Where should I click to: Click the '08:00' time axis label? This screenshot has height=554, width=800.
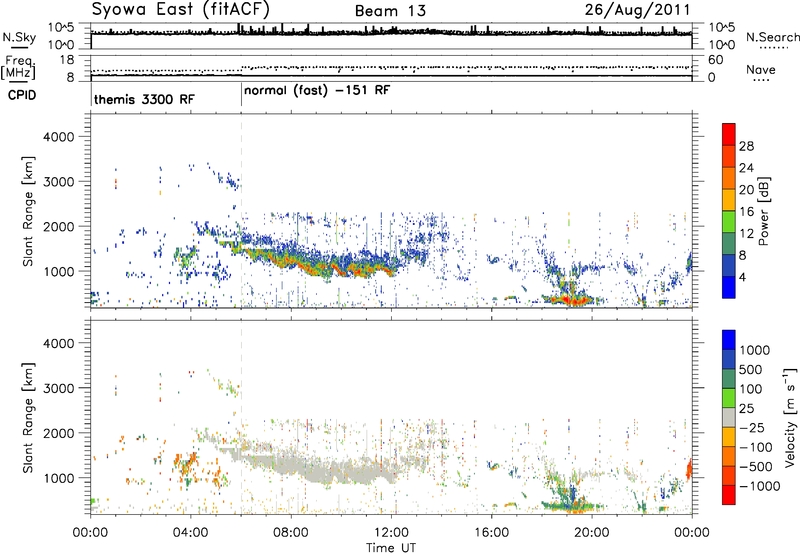(x=291, y=533)
